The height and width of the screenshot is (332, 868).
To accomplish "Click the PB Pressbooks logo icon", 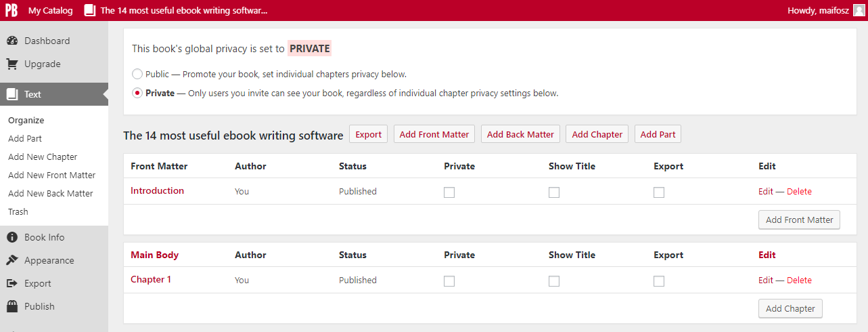I will (12, 10).
